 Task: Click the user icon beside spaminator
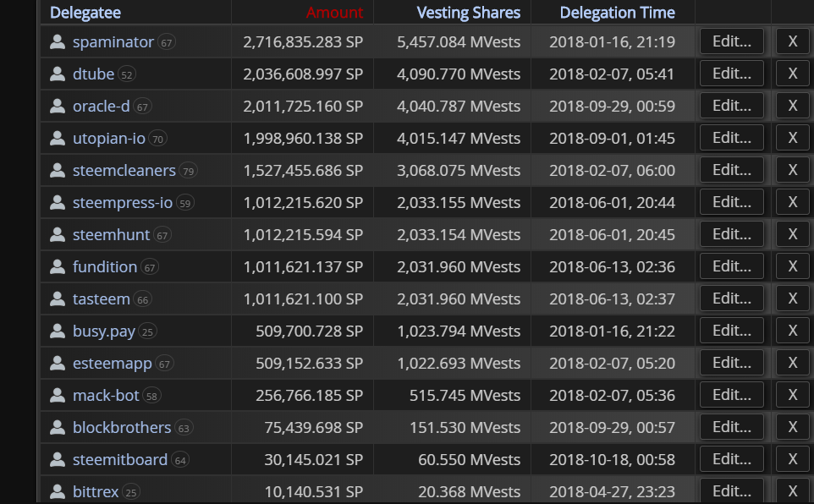tap(58, 41)
